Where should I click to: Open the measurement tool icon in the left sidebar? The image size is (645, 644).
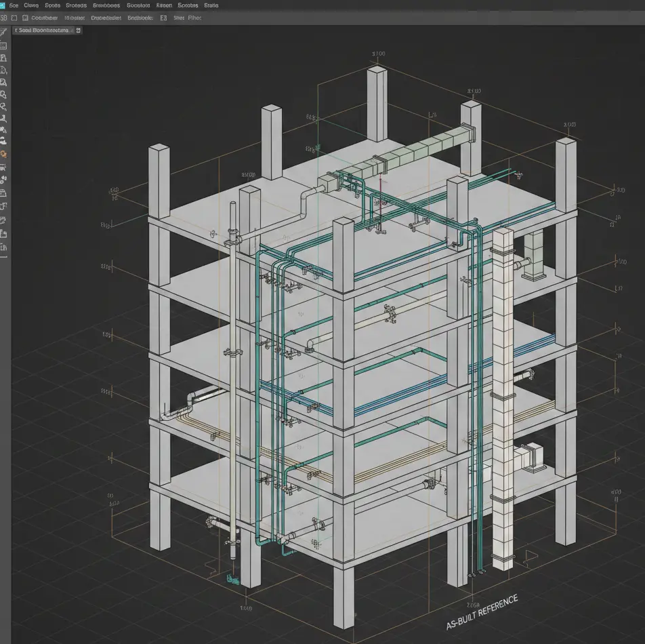point(5,117)
